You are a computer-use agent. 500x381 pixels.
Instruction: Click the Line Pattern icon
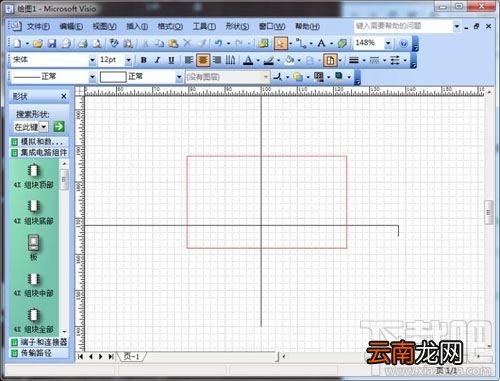[x=374, y=60]
